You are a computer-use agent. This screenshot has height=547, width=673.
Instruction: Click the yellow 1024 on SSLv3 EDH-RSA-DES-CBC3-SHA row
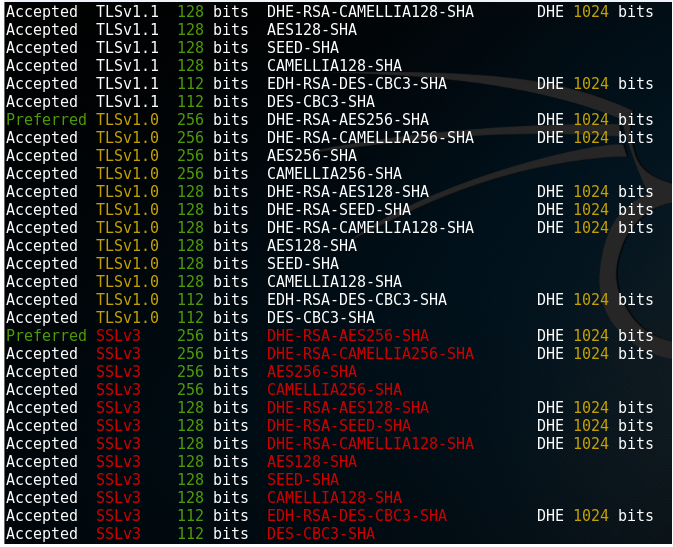(x=591, y=517)
